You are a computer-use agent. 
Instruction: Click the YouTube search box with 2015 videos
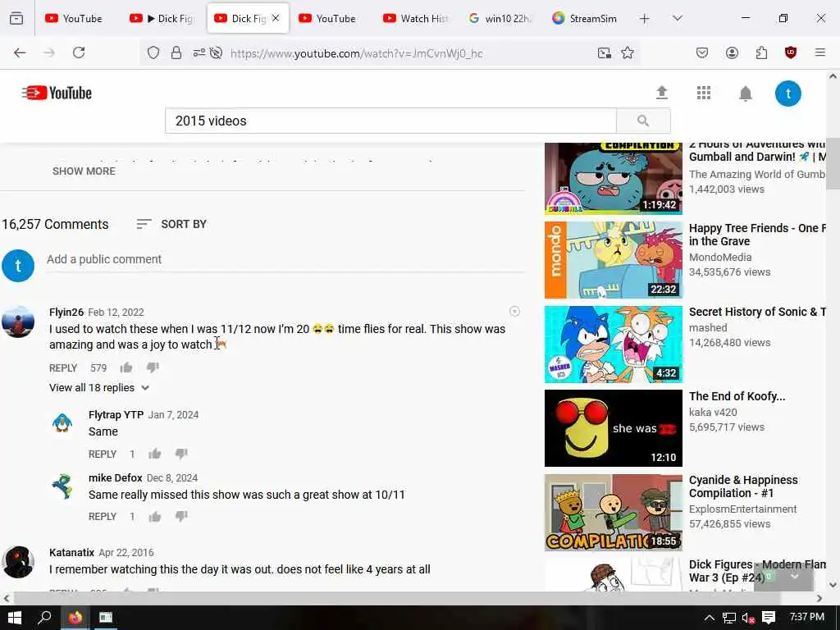coord(390,121)
